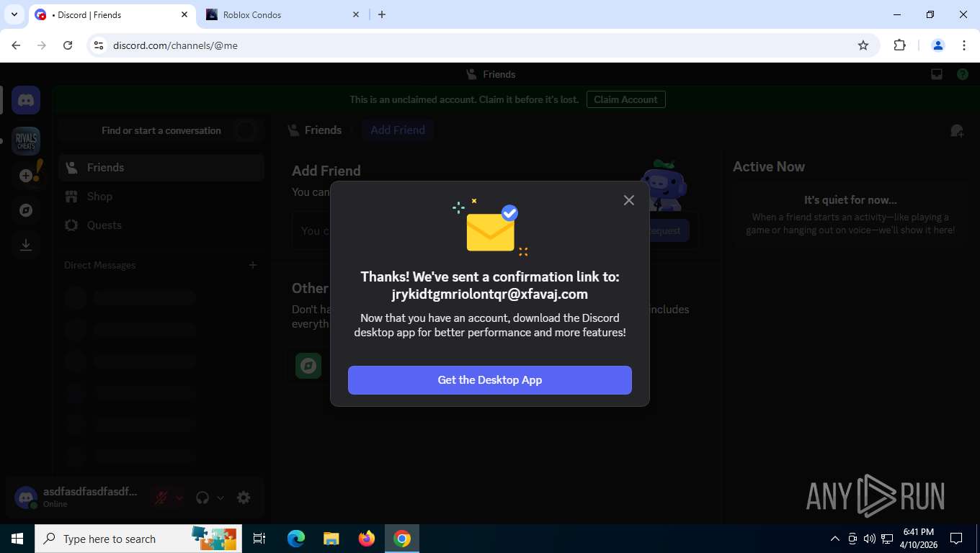Screen dimensions: 980x553
Task: Click the Claim Account button
Action: [625, 99]
